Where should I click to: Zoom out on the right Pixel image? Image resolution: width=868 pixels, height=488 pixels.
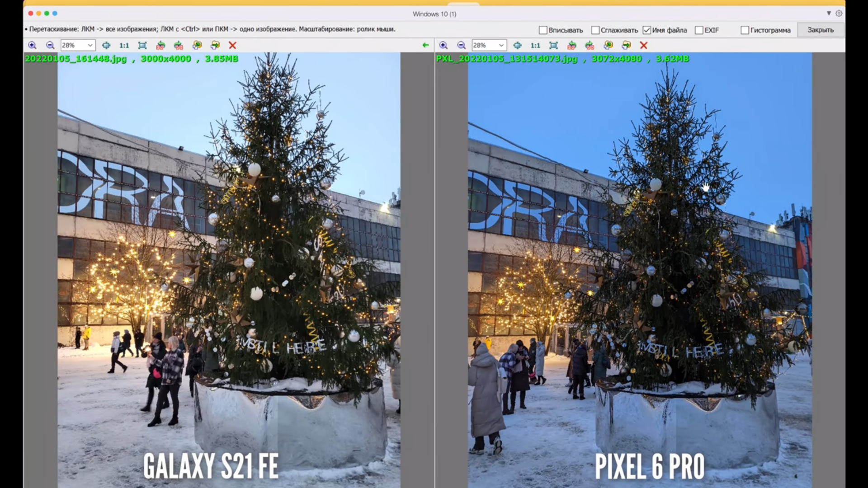click(461, 45)
